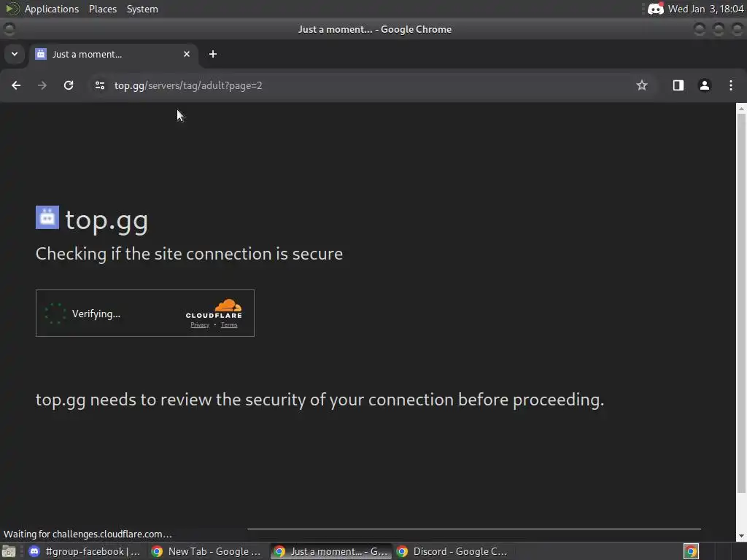Open the Chrome profile icon
This screenshot has width=747, height=560.
coord(705,85)
